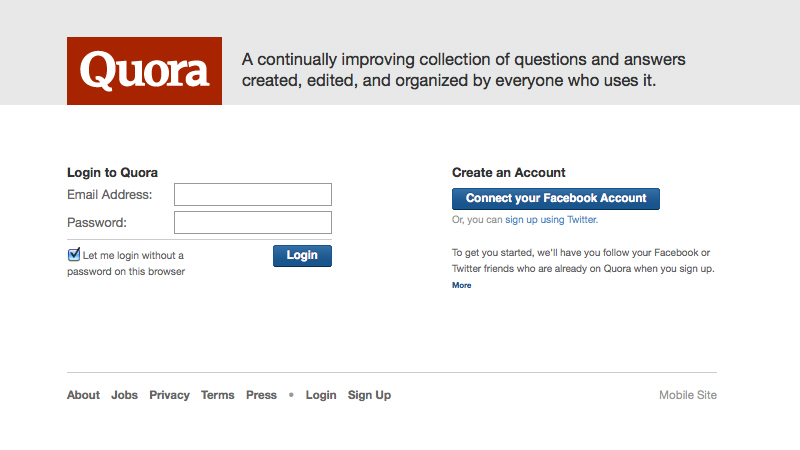
Task: Click the "Create an Account" heading
Action: 509,172
